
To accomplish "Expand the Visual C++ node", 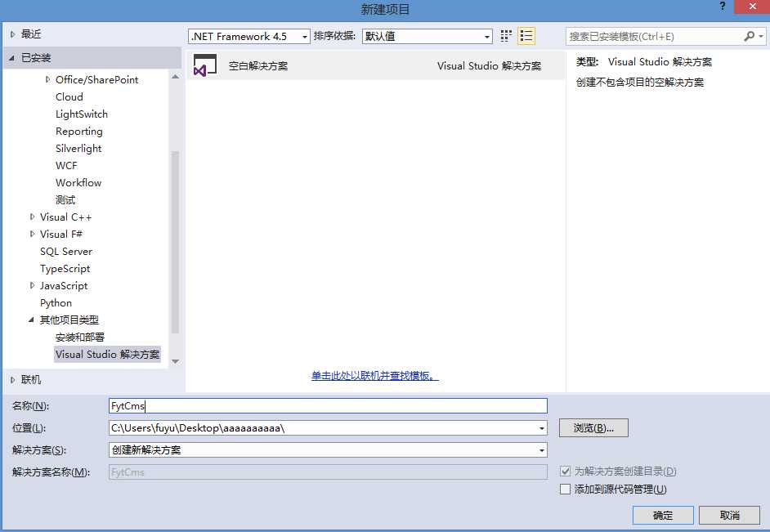I will pyautogui.click(x=33, y=217).
